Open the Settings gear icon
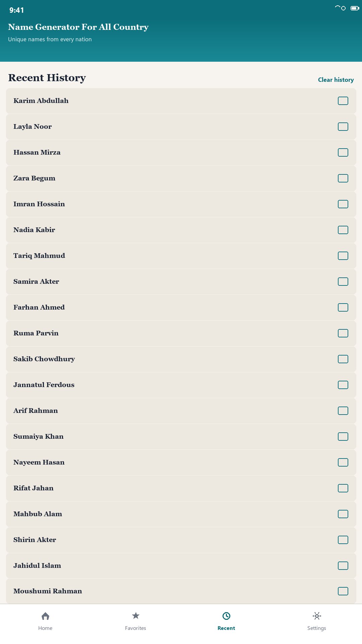 (x=317, y=616)
